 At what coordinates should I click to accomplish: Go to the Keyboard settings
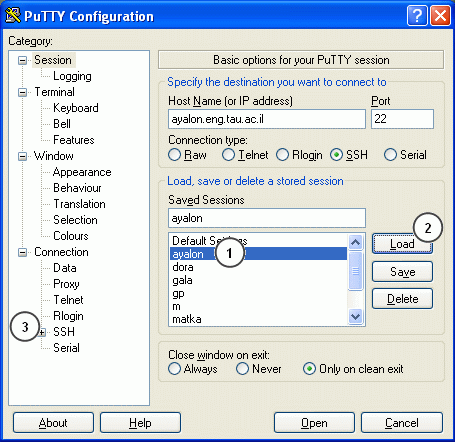(x=76, y=108)
